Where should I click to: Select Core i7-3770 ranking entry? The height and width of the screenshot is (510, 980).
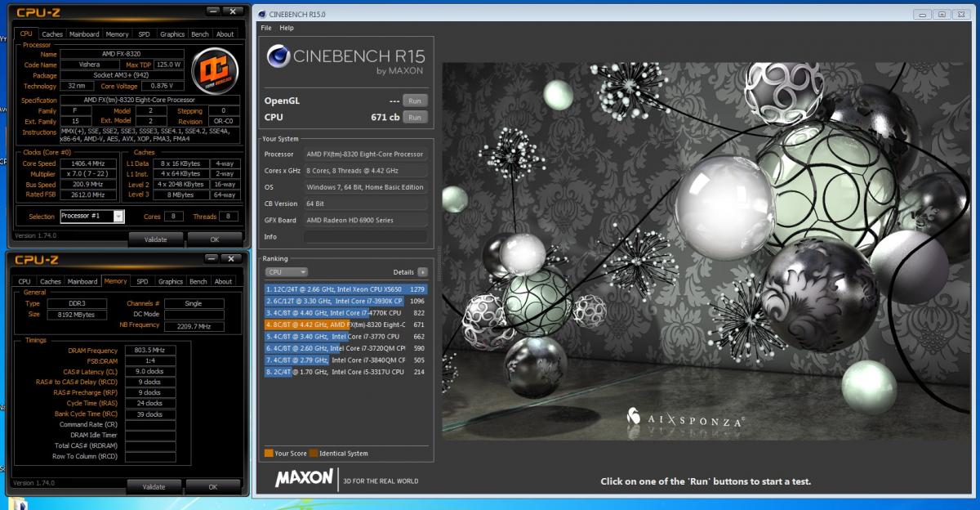[345, 336]
